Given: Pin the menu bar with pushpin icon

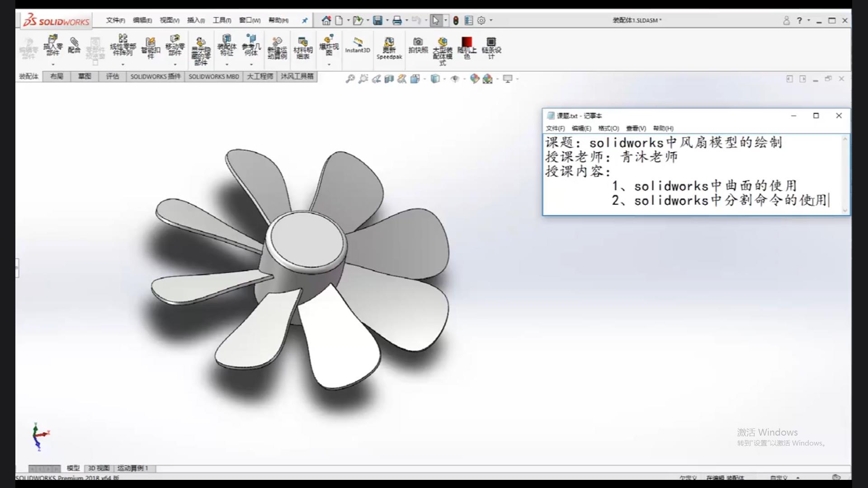Looking at the screenshot, I should [x=305, y=20].
